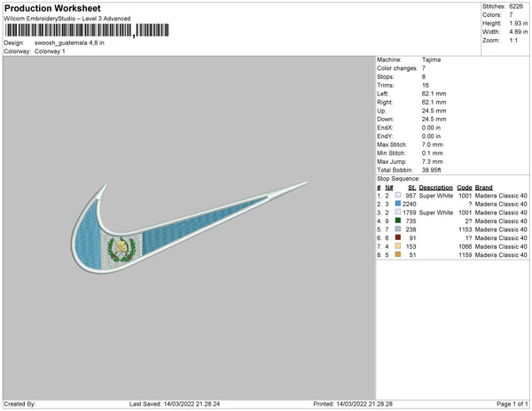Select 'Madeira Classic 40' in the 51-stitch row
Screen dimensions: 532x411
(501, 255)
